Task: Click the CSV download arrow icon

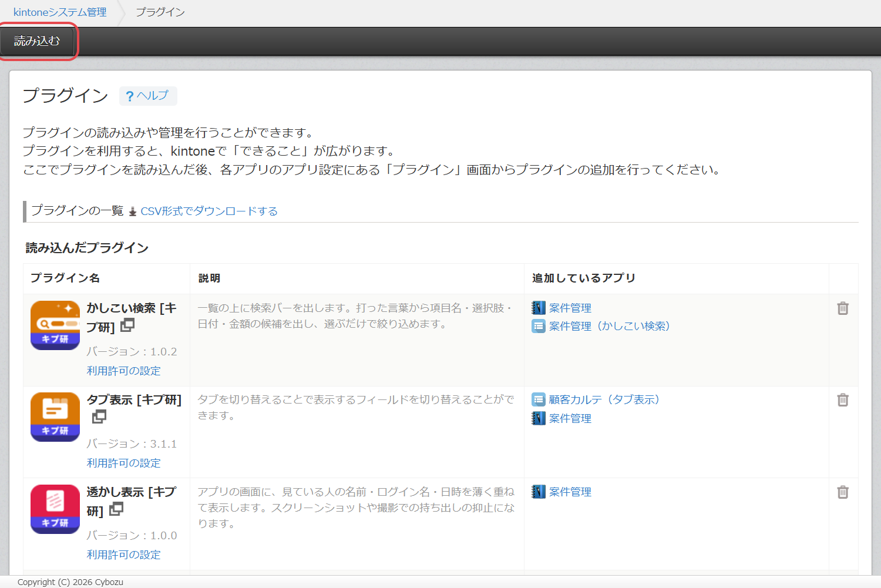Action: [x=133, y=211]
